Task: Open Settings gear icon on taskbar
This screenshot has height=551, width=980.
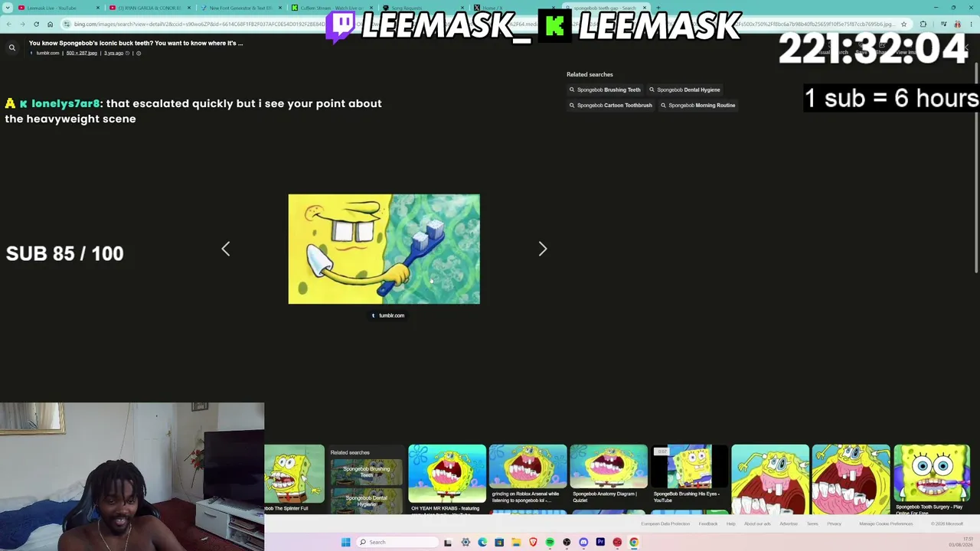Action: (x=465, y=542)
